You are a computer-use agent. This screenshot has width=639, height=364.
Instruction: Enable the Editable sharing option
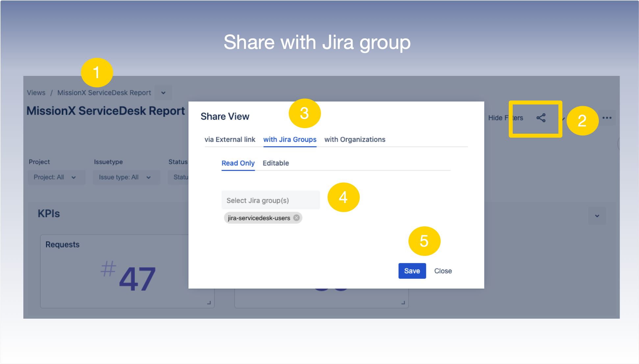tap(276, 163)
